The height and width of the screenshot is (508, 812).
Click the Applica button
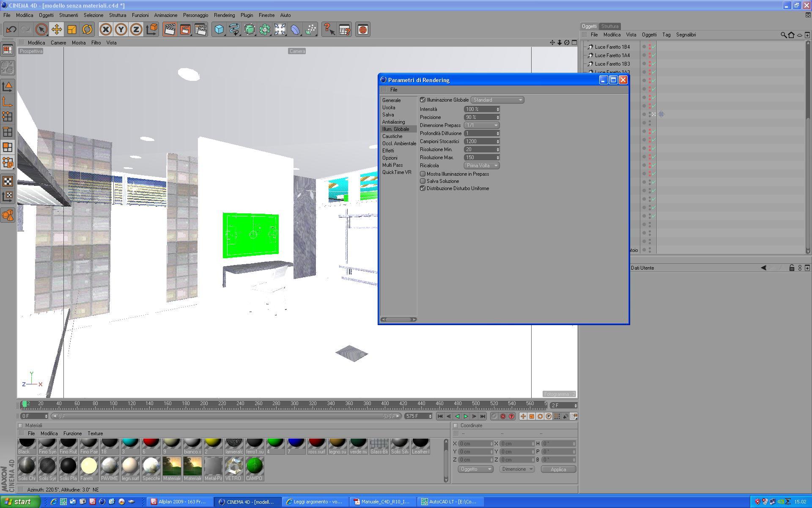point(558,469)
